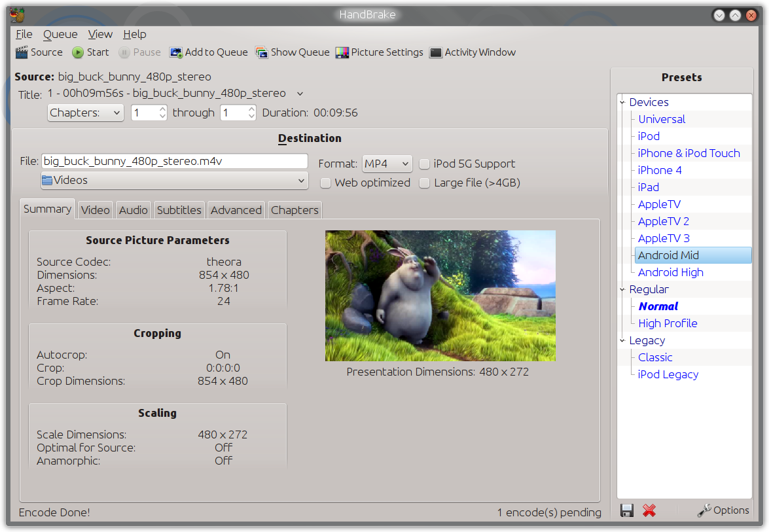The width and height of the screenshot is (769, 532).
Task: Select the Summary tab
Action: point(48,209)
